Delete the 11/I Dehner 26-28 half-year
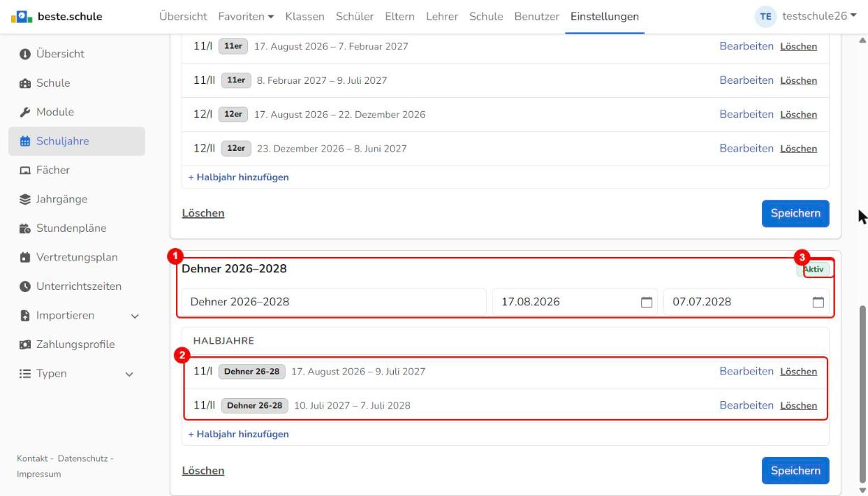 click(x=798, y=372)
